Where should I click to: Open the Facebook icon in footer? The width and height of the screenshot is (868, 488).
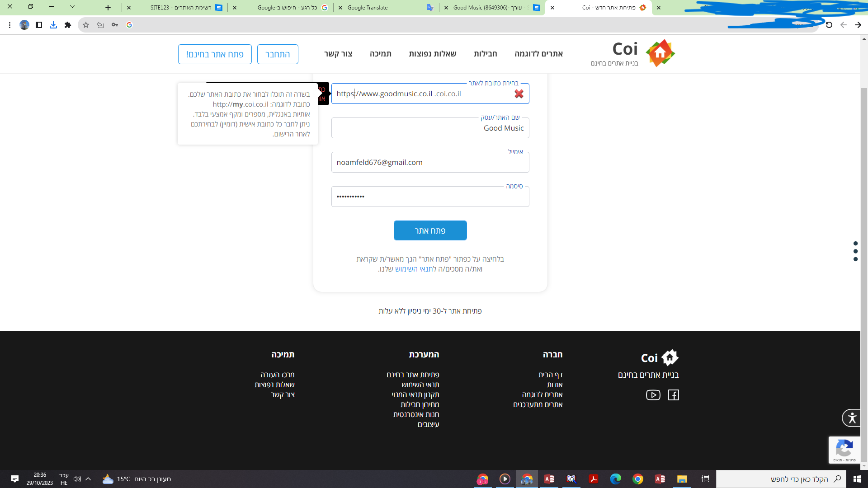(673, 395)
